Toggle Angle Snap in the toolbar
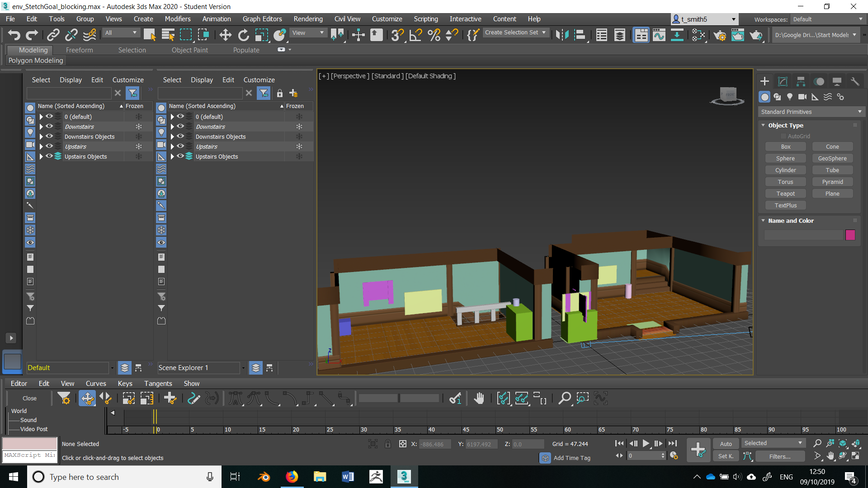The width and height of the screenshot is (868, 488). [x=416, y=35]
